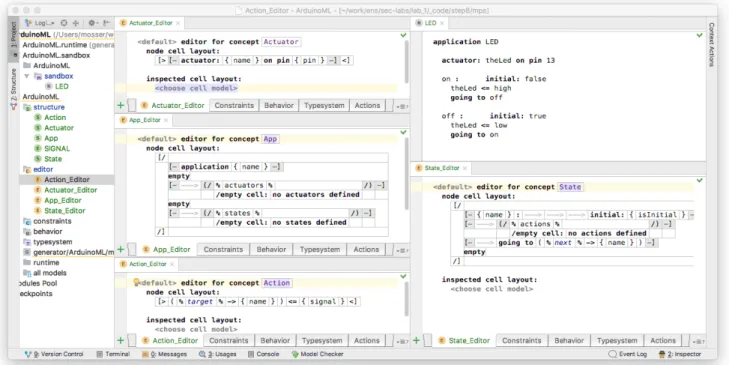The width and height of the screenshot is (729, 365).
Task: Open the Project tool window tab
Action: point(13,35)
